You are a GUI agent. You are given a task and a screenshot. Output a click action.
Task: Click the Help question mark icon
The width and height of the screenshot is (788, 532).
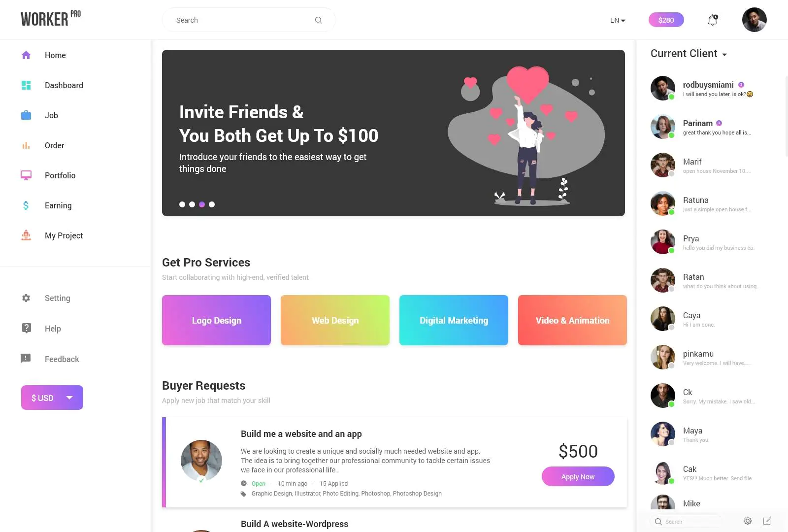pos(27,328)
